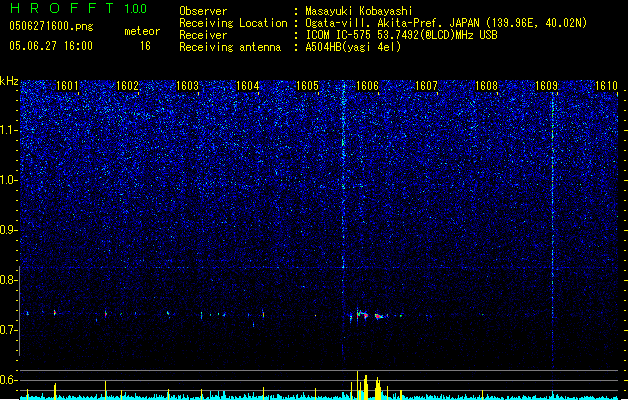Image resolution: width=629 pixels, height=400 pixels.
Task: Click the meteor count value 16
Action: pyautogui.click(x=145, y=46)
